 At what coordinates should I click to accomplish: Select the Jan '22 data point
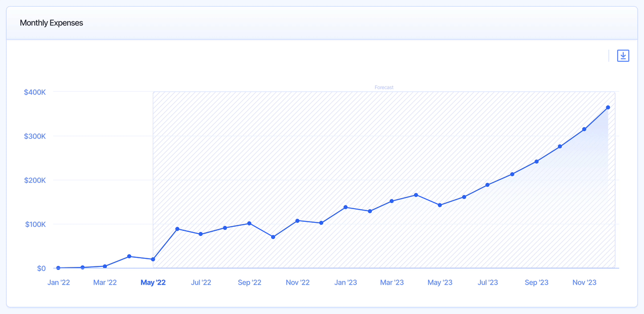(59, 268)
